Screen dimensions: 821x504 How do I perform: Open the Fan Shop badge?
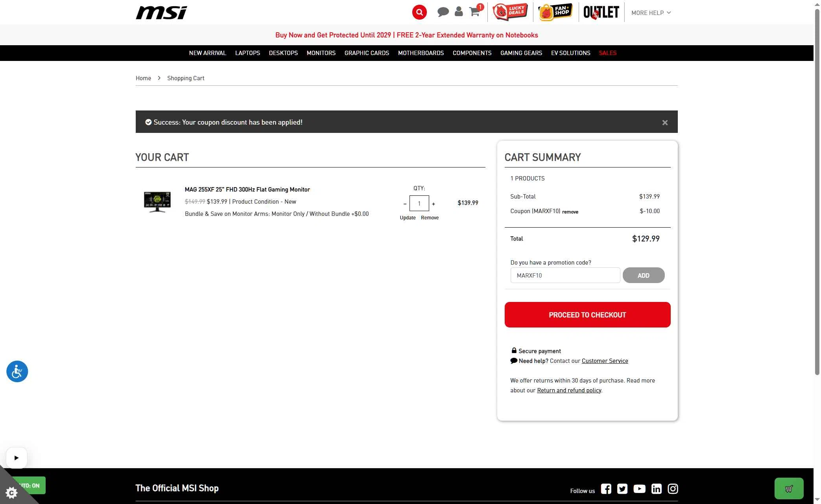(x=555, y=12)
